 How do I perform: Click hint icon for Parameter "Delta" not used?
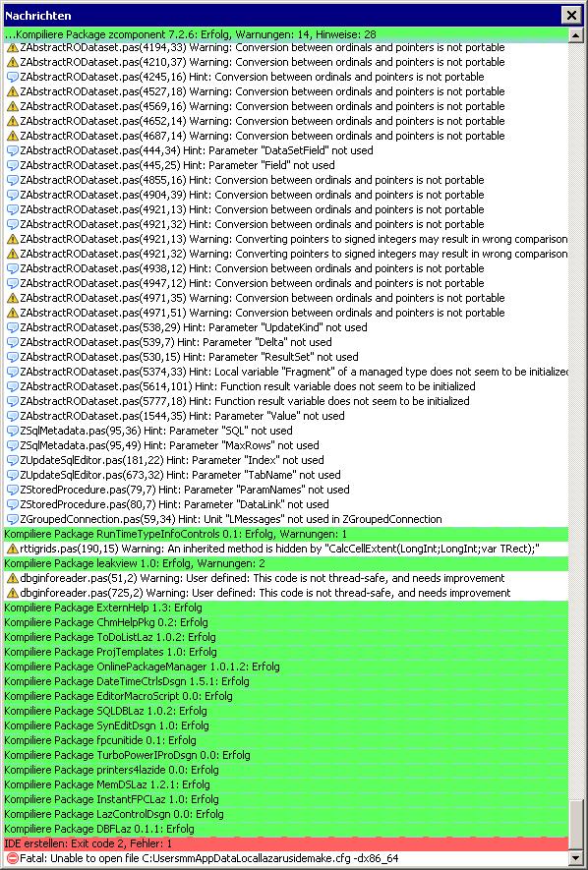[13, 342]
